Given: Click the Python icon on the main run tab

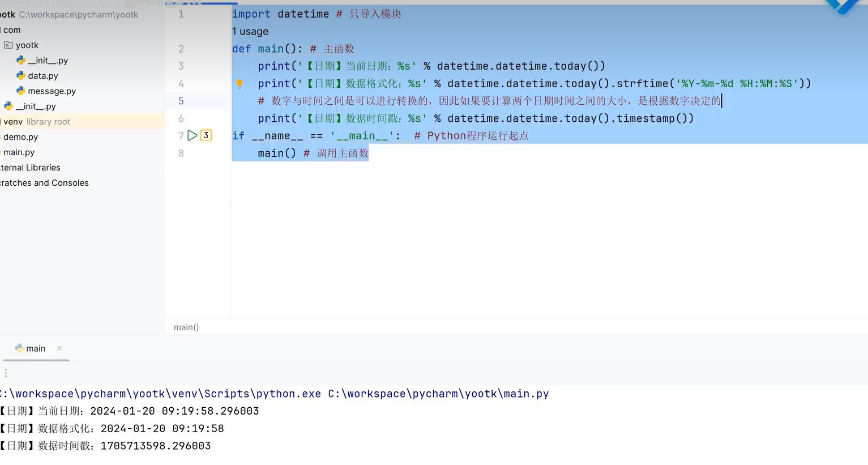Looking at the screenshot, I should click(x=19, y=348).
